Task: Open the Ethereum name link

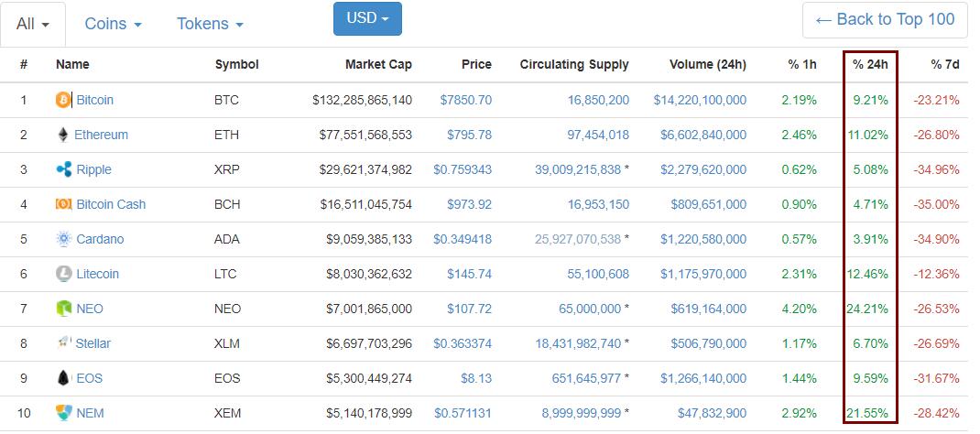Action: coord(101,135)
